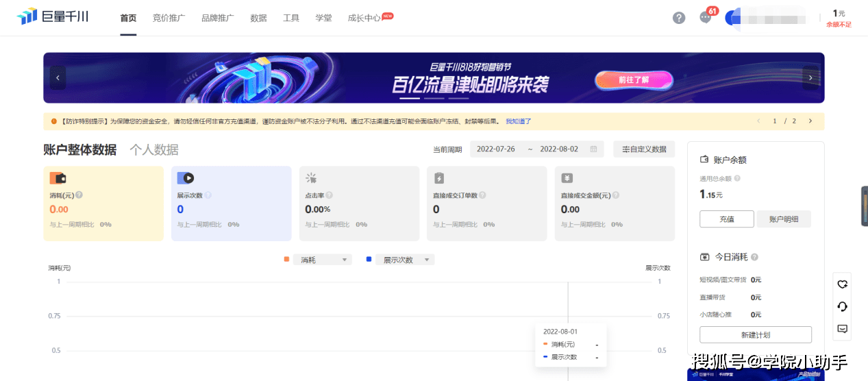Click info icon next to 点击率
This screenshot has height=381, width=868.
(x=329, y=195)
